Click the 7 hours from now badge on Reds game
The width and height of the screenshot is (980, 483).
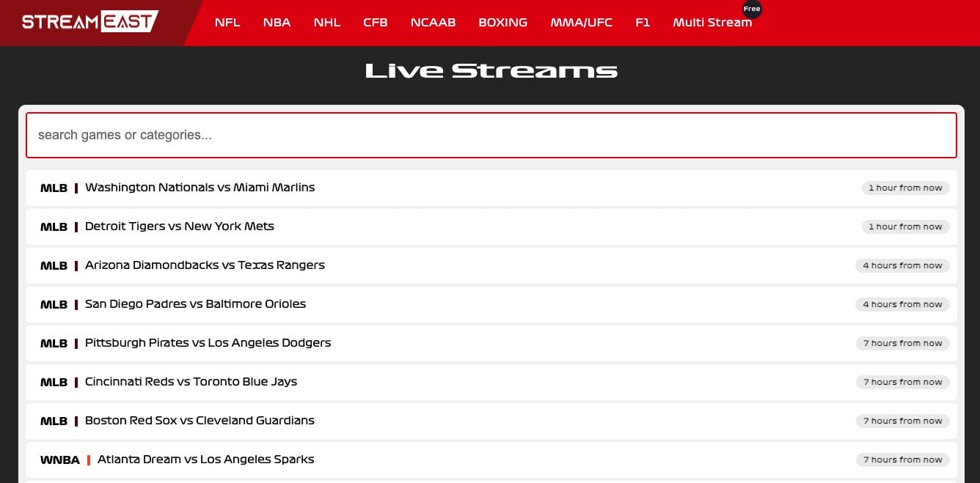902,382
